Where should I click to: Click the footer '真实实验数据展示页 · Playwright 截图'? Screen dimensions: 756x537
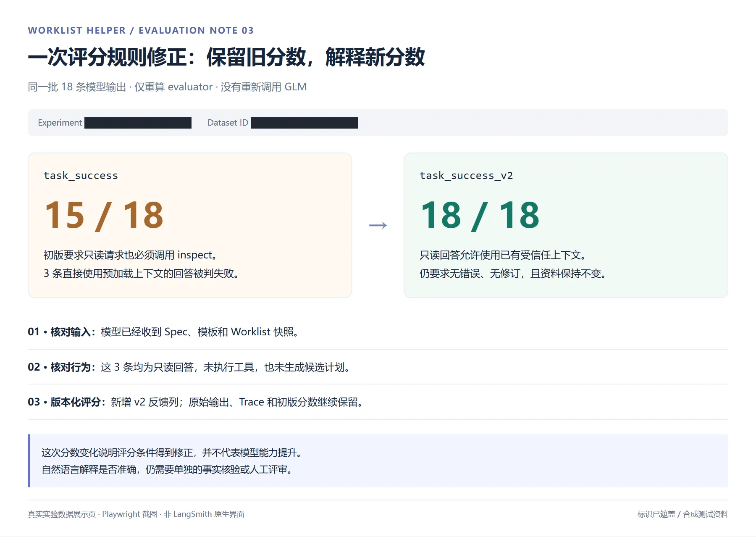click(136, 514)
